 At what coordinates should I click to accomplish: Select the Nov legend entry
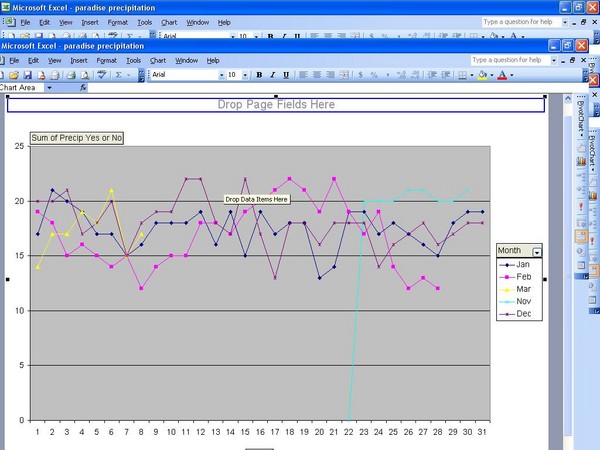tap(515, 301)
